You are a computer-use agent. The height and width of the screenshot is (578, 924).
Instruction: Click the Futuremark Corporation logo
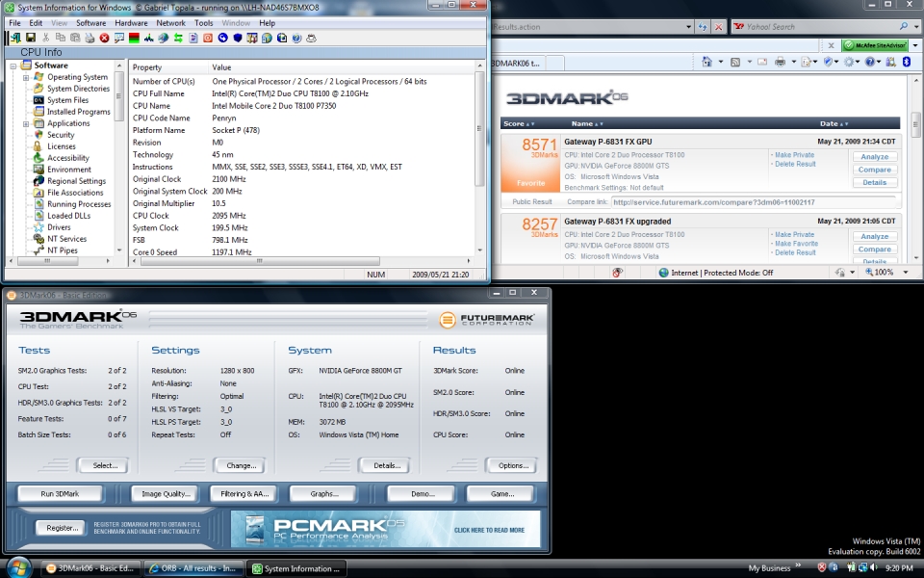click(x=487, y=320)
